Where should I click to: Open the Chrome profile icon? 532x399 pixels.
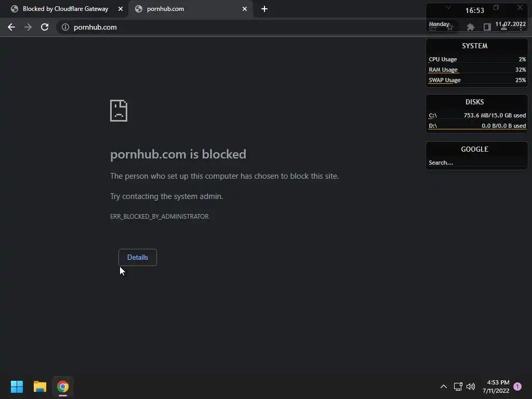[x=504, y=27]
